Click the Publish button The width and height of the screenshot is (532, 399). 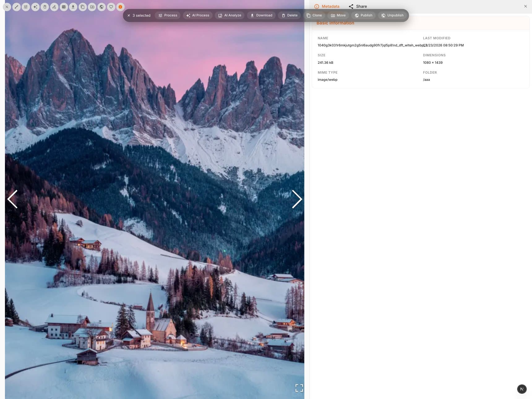(363, 15)
